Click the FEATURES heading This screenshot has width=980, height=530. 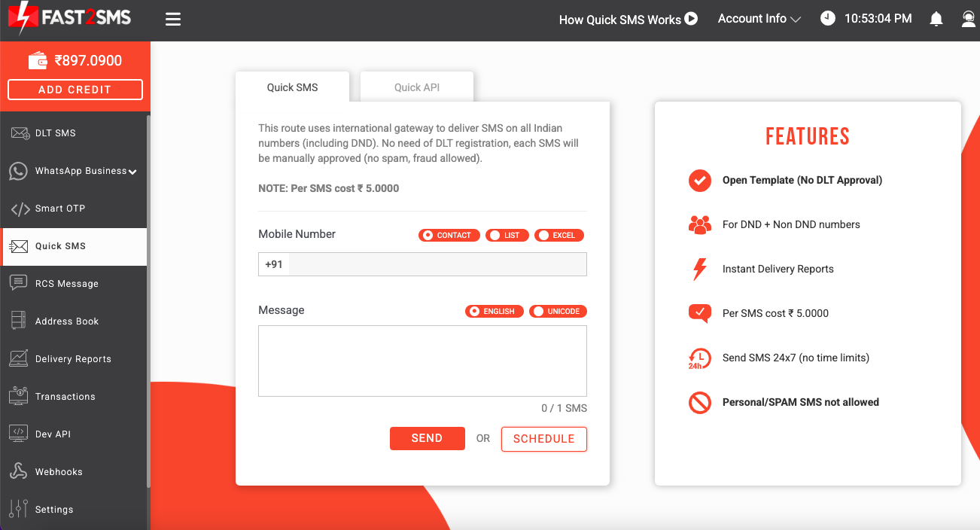tap(808, 136)
